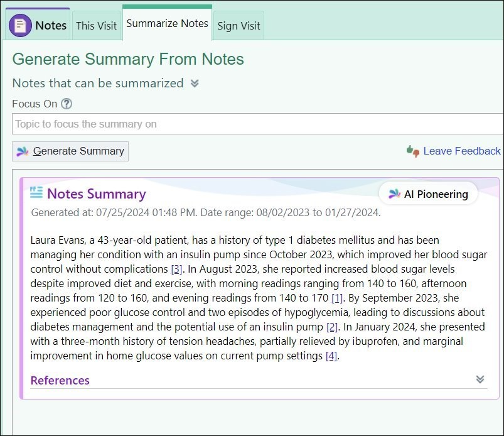
Task: Open the Leave Feedback link
Action: pos(461,151)
